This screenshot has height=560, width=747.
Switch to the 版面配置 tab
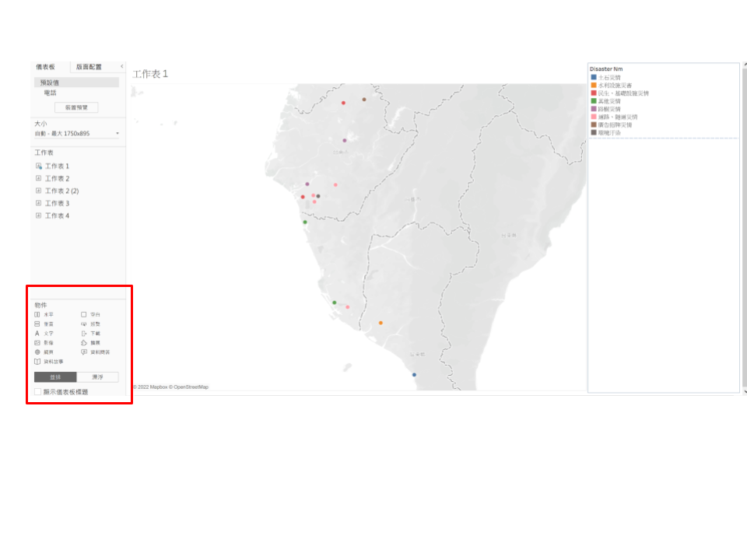[89, 67]
